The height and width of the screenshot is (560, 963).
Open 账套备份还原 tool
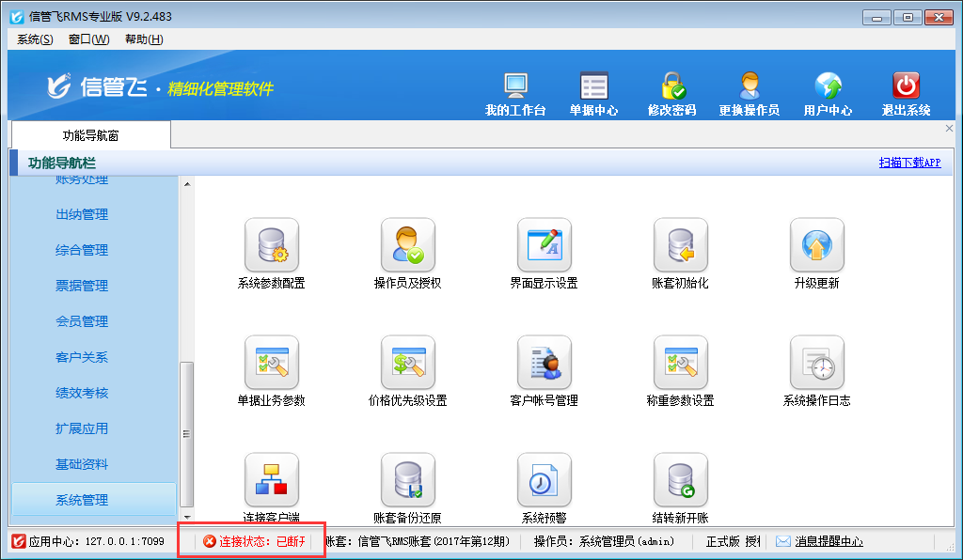pos(407,480)
